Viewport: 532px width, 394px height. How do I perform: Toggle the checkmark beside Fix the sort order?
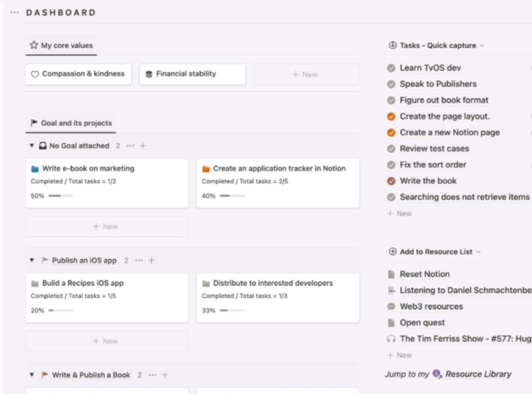point(391,165)
